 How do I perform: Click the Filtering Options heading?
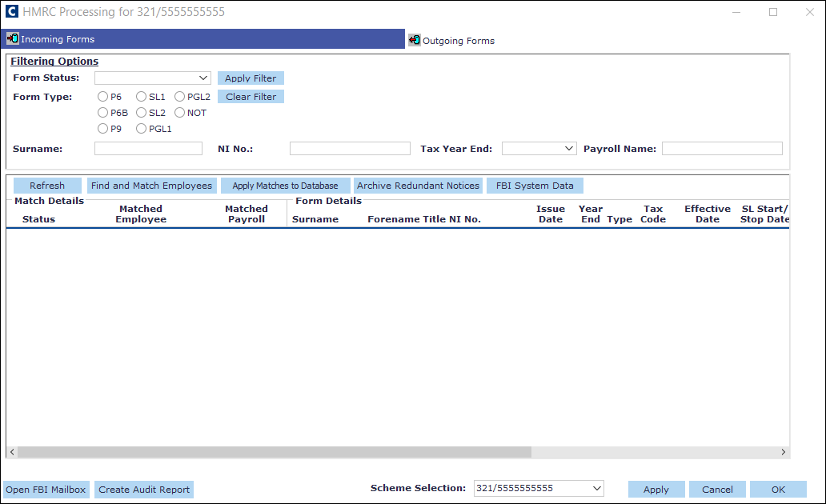pyautogui.click(x=54, y=61)
